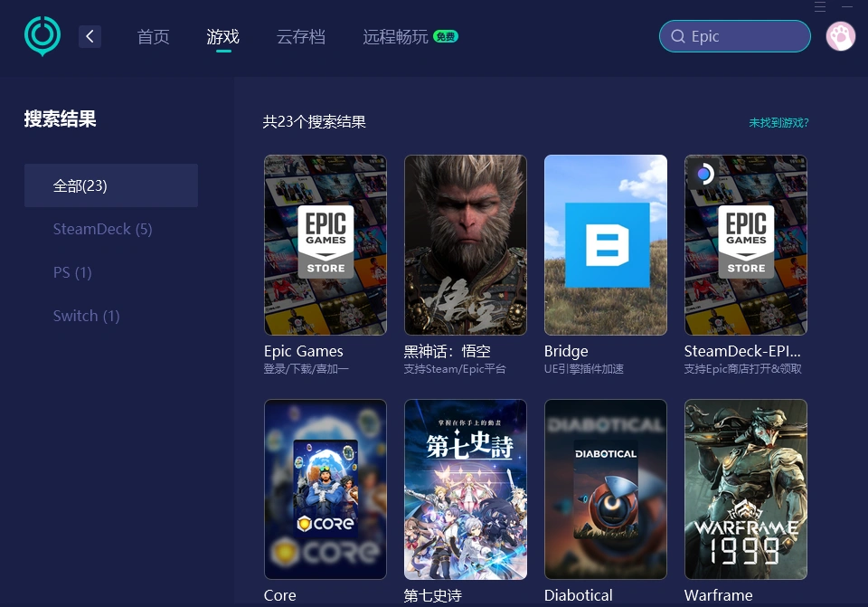
Task: Select the Switch(1) platform filter
Action: tap(86, 316)
